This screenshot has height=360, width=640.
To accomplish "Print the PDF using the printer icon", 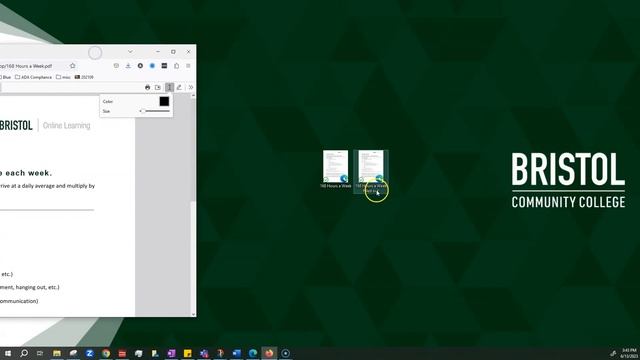I will [x=147, y=87].
